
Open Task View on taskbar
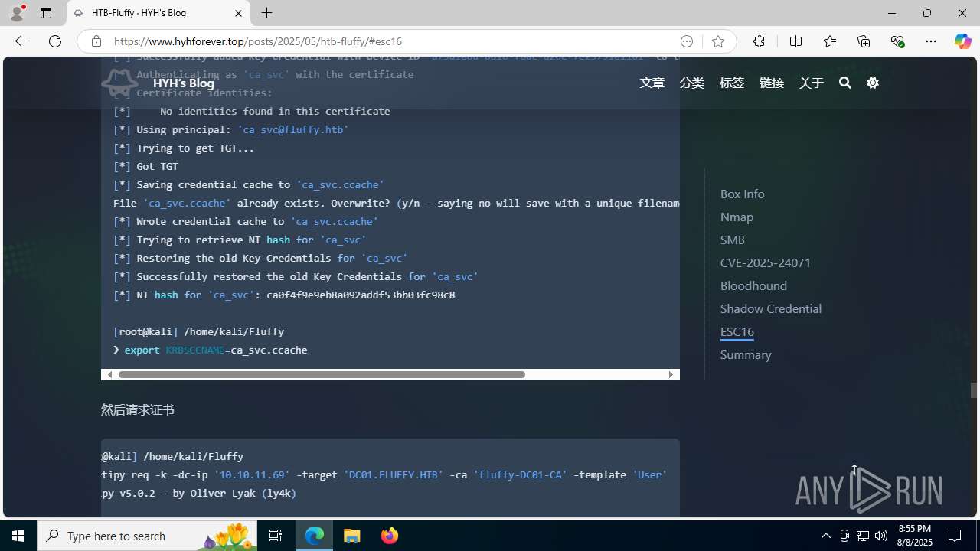coord(276,536)
